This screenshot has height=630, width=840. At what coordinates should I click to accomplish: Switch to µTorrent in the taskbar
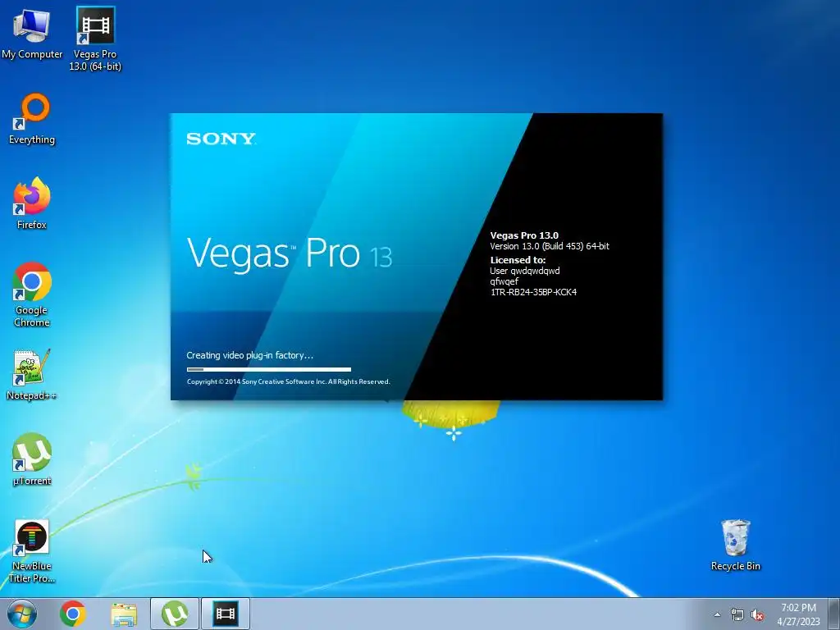pos(175,614)
